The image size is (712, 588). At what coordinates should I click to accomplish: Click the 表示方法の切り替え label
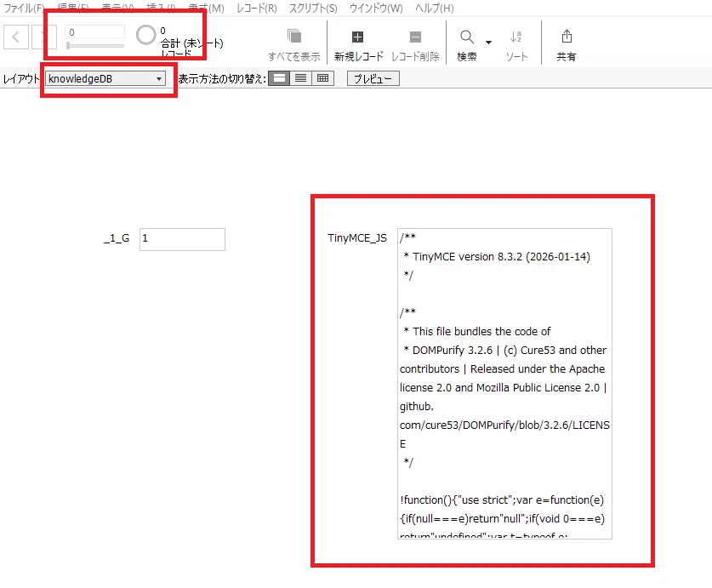(222, 78)
